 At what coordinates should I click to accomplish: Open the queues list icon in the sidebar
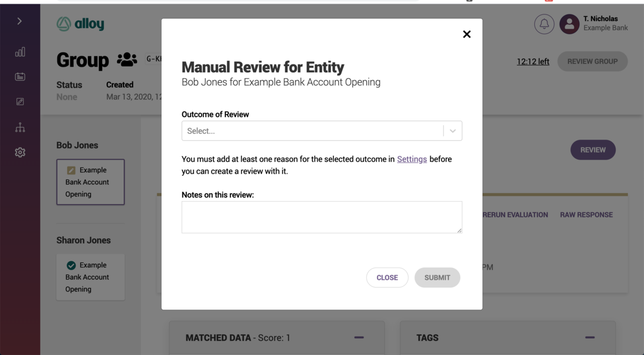pyautogui.click(x=20, y=76)
